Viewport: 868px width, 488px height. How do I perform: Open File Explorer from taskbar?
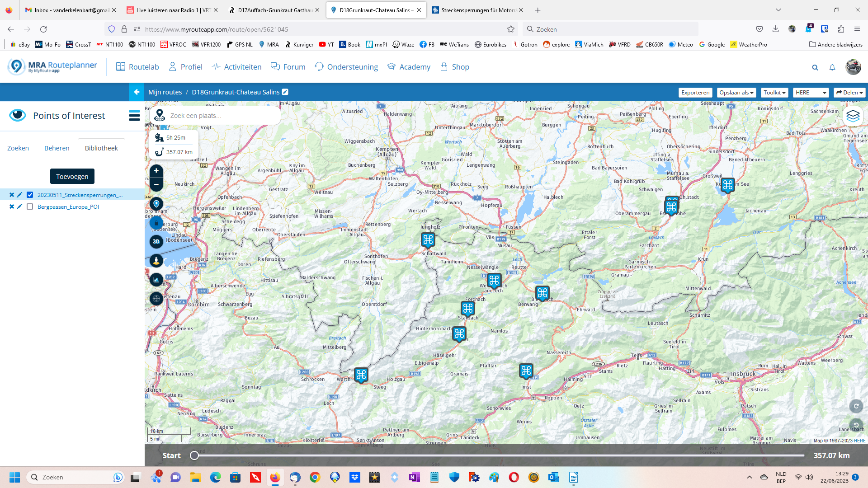[x=195, y=477]
